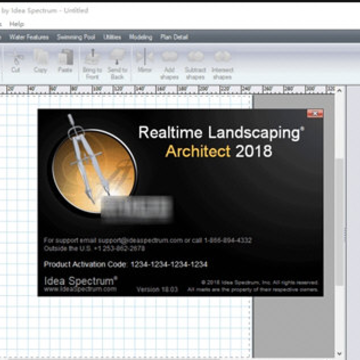This screenshot has width=360, height=360.
Task: Click the vertical scrollbar up arrow
Action: click(339, 91)
